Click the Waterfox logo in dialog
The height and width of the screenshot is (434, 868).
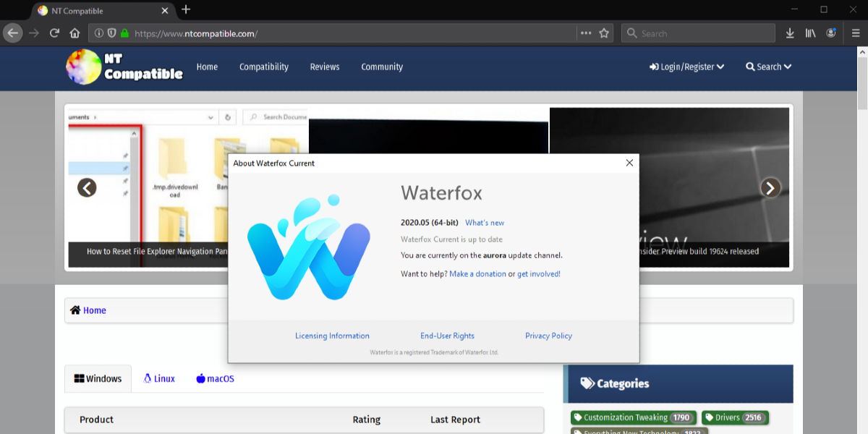tap(308, 247)
